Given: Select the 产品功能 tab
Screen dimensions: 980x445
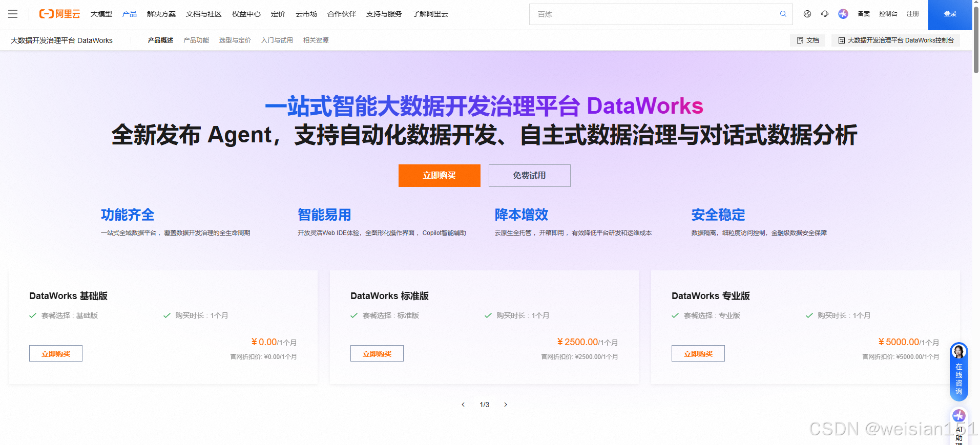Looking at the screenshot, I should click(196, 40).
